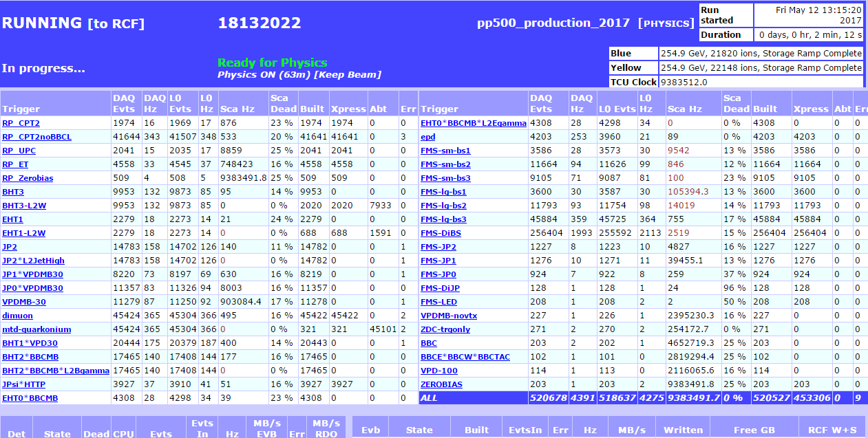Open the BHT1*VPD30 trigger link

pyautogui.click(x=30, y=343)
